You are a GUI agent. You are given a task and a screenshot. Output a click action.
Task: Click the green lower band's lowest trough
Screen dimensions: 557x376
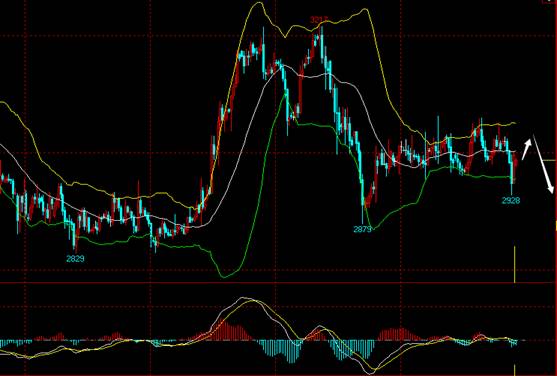coord(223,276)
